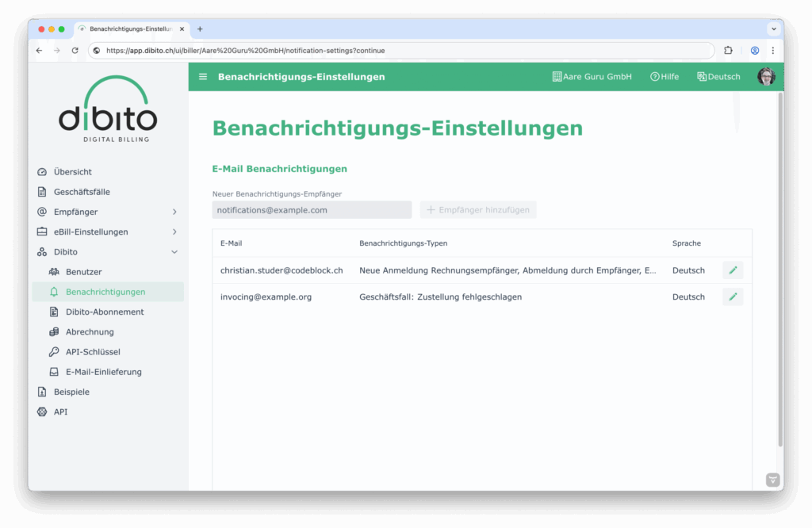
Task: Open the user profile avatar
Action: tap(766, 77)
